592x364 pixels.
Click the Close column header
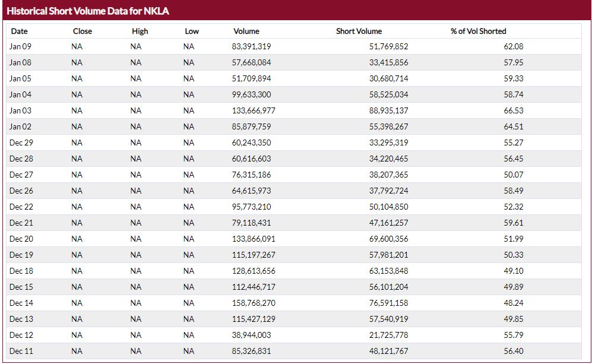[x=83, y=31]
